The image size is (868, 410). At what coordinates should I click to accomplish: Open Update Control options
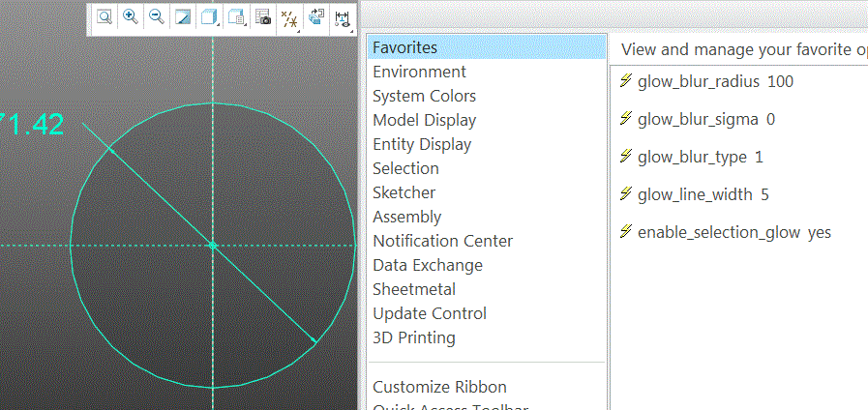430,313
